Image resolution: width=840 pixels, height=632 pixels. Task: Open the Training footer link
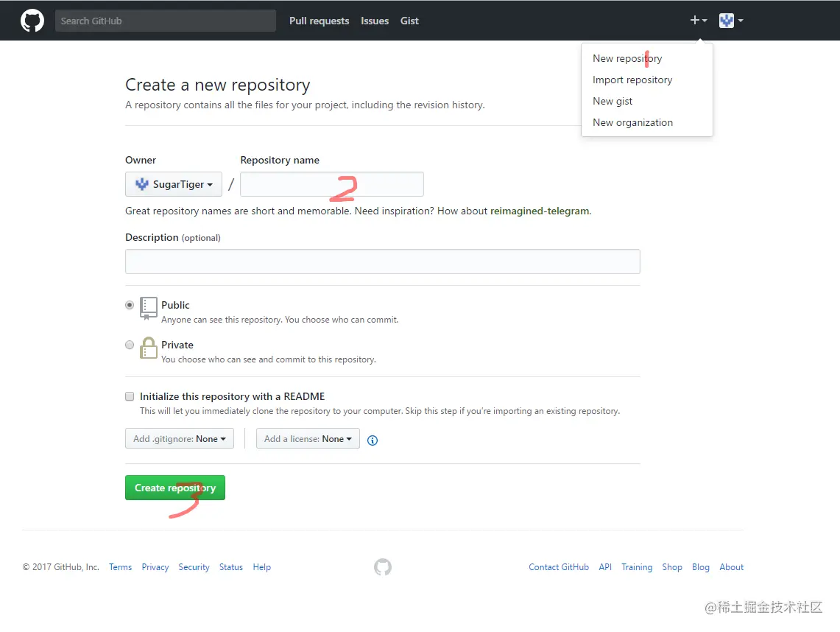637,567
